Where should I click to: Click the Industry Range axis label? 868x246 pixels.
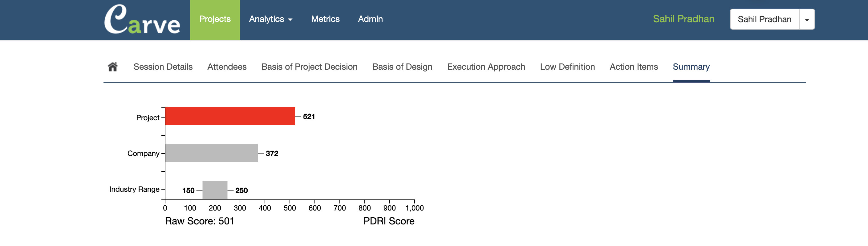coord(134,189)
